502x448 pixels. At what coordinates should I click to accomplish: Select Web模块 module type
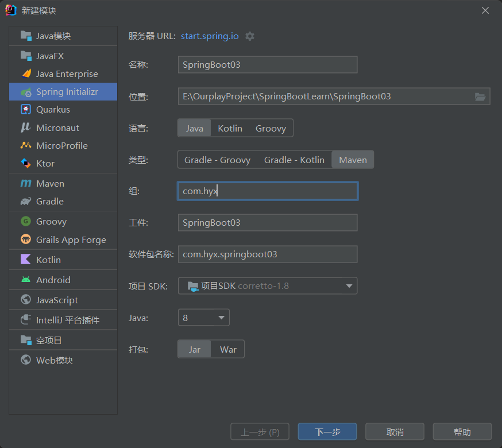pos(63,360)
